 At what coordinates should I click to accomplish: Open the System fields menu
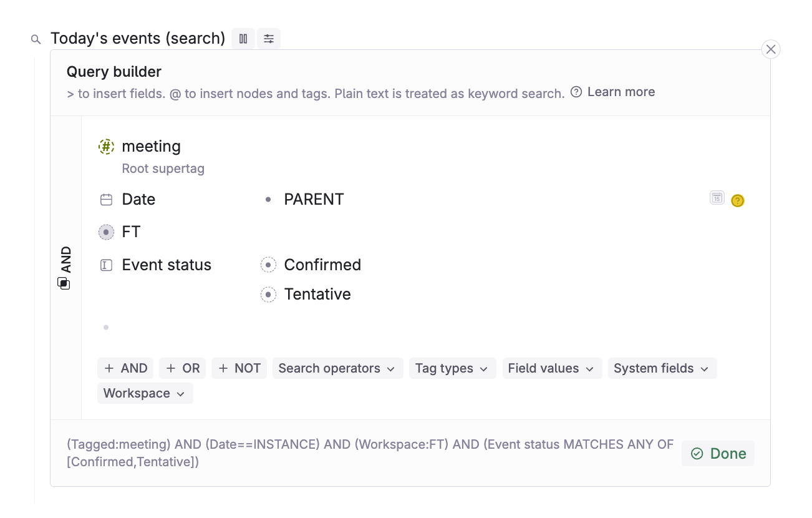662,368
